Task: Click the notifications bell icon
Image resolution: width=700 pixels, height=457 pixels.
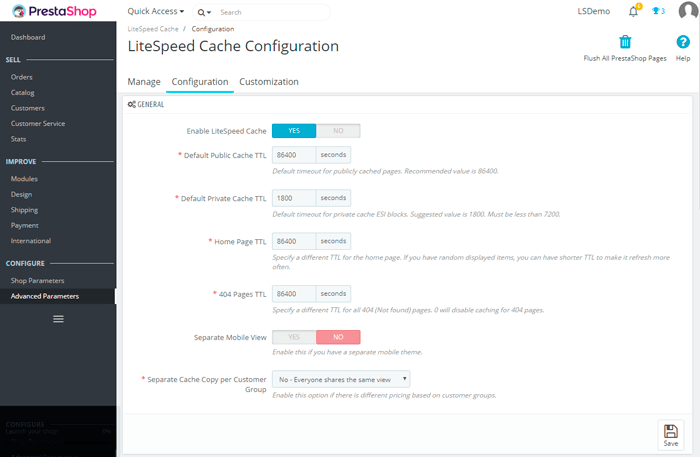Action: click(x=633, y=12)
